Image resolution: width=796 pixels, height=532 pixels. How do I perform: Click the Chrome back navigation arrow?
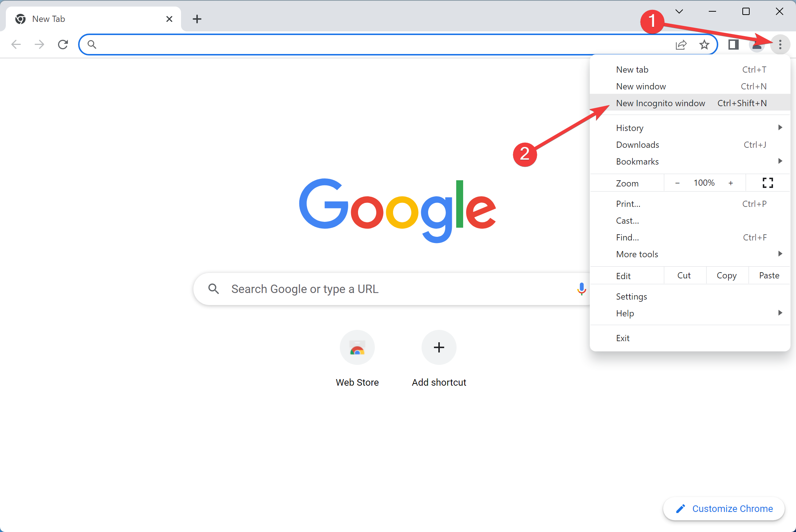[x=17, y=44]
